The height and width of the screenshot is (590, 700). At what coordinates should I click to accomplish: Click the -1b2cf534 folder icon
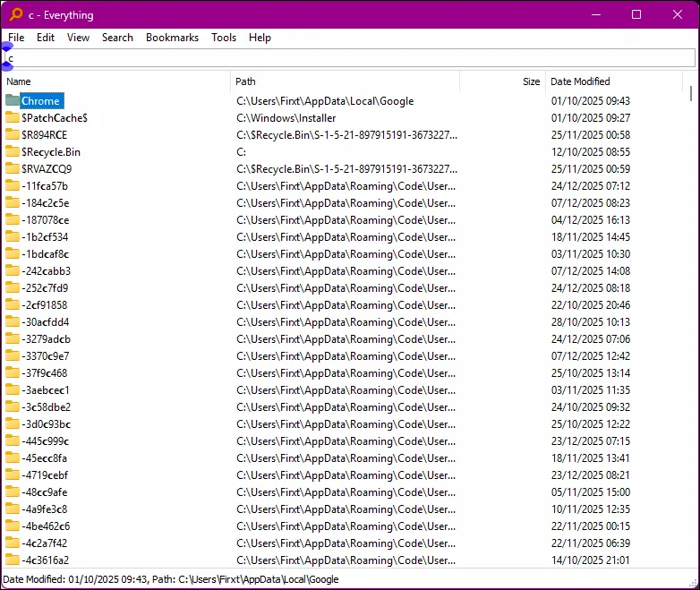click(13, 236)
